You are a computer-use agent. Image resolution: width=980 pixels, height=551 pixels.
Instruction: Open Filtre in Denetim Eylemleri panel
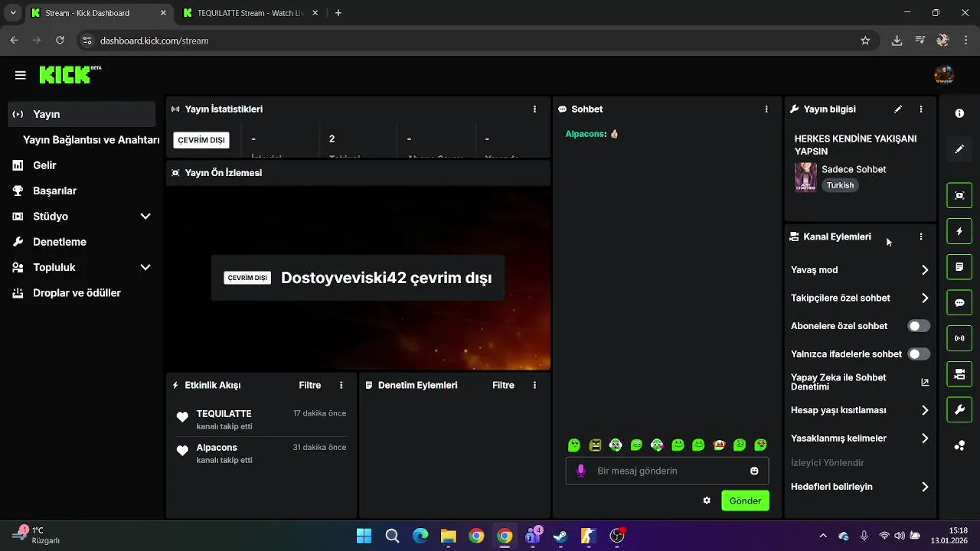click(x=503, y=385)
